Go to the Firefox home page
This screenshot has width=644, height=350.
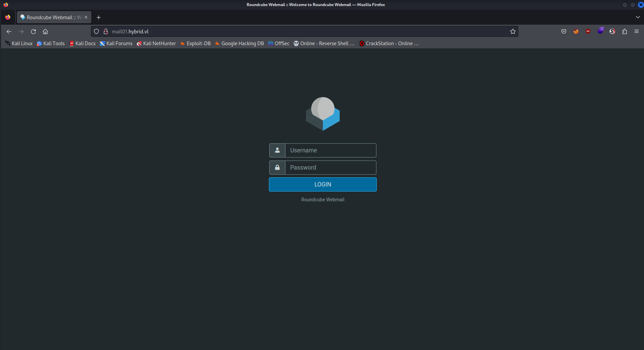(x=45, y=32)
